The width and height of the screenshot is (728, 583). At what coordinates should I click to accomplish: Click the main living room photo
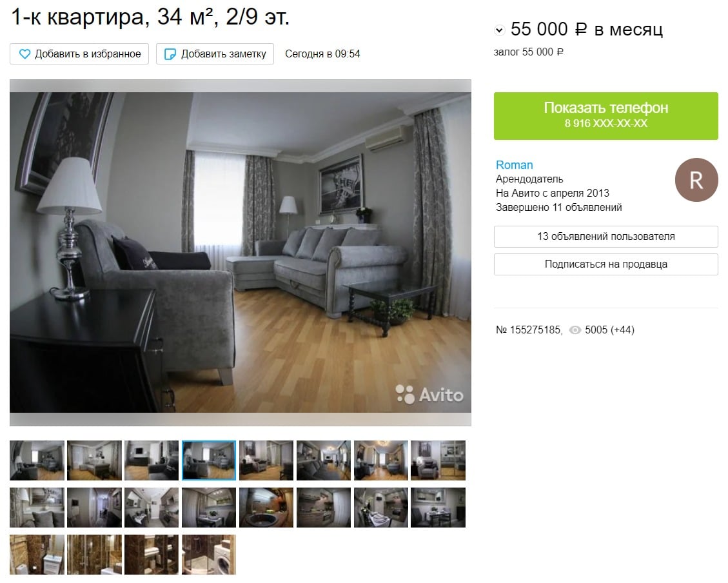240,252
